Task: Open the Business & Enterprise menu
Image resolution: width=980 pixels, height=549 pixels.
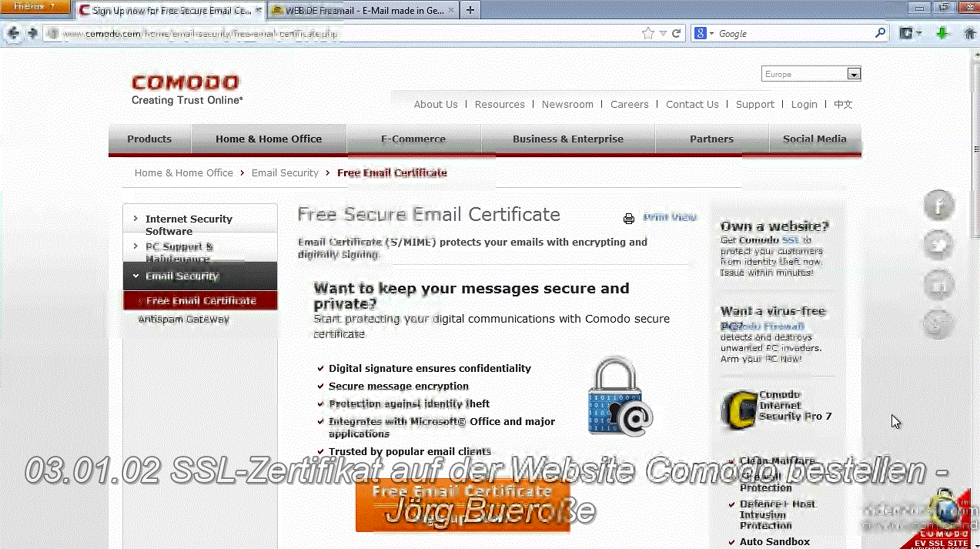Action: (x=568, y=139)
